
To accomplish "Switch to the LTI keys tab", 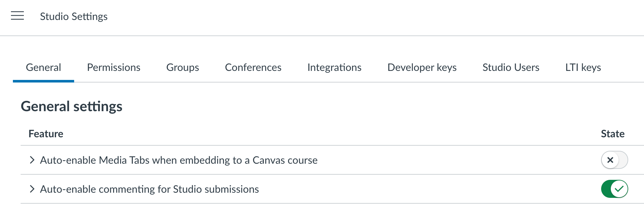I will click(583, 67).
